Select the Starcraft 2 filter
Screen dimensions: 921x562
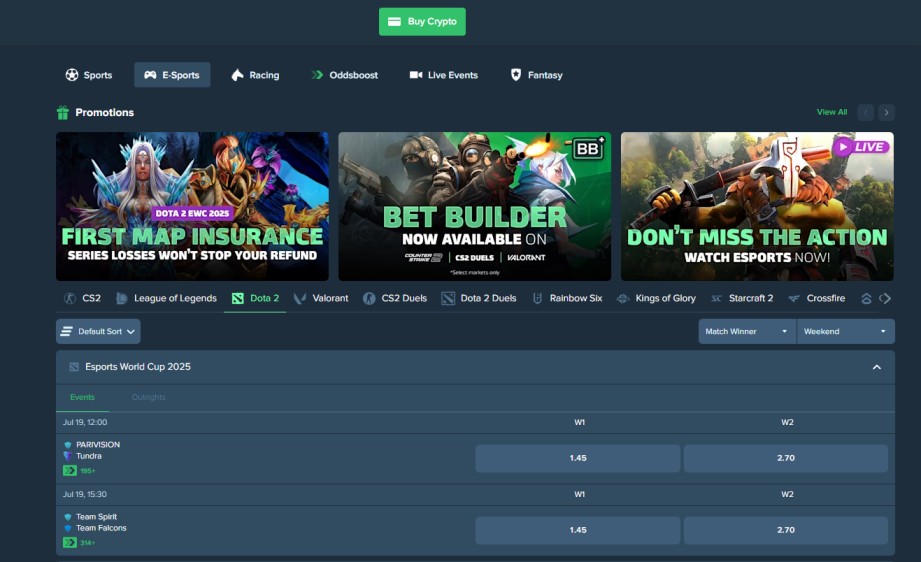tap(742, 298)
